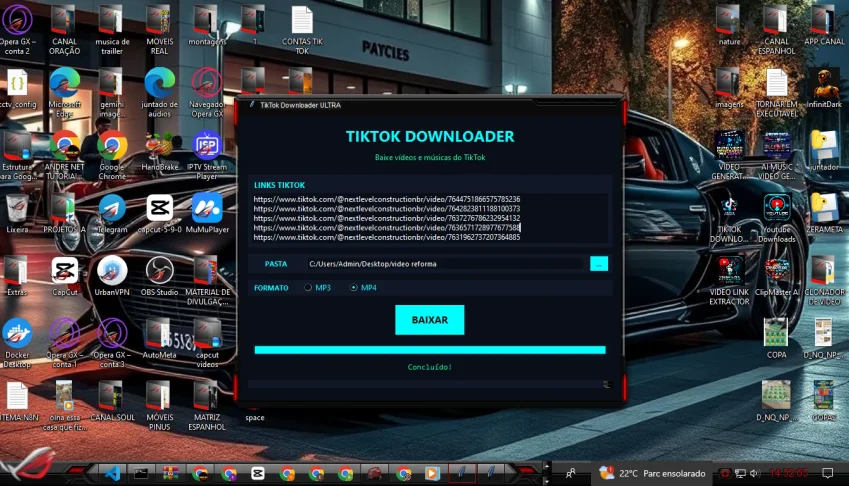This screenshot has width=849, height=486.
Task: Open the InfinitDark desktop icon
Action: pos(824,89)
